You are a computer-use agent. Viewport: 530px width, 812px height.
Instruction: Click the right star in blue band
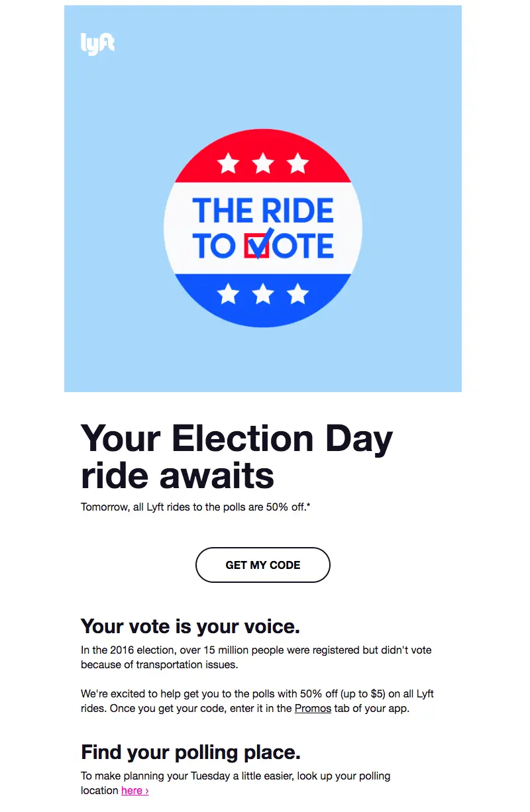[x=298, y=293]
